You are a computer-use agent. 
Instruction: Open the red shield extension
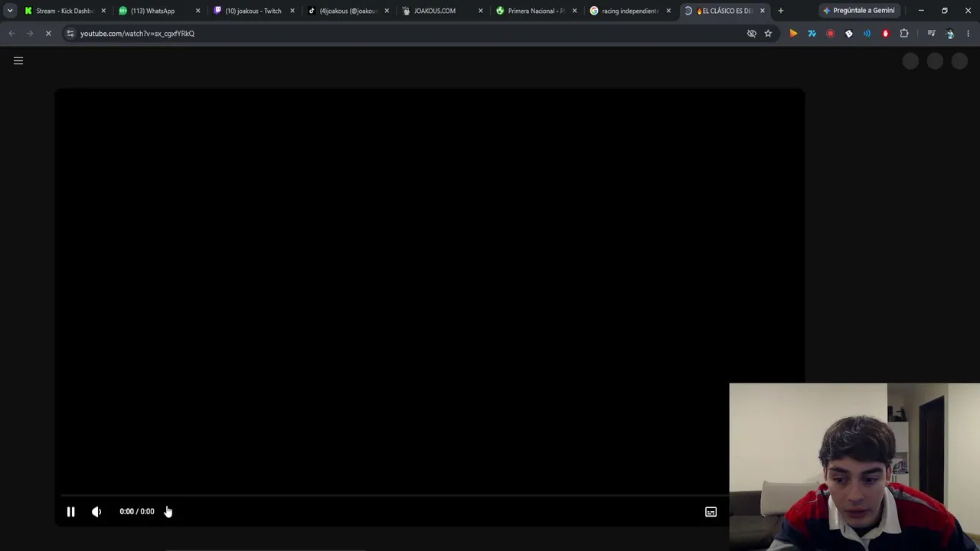pos(885,34)
